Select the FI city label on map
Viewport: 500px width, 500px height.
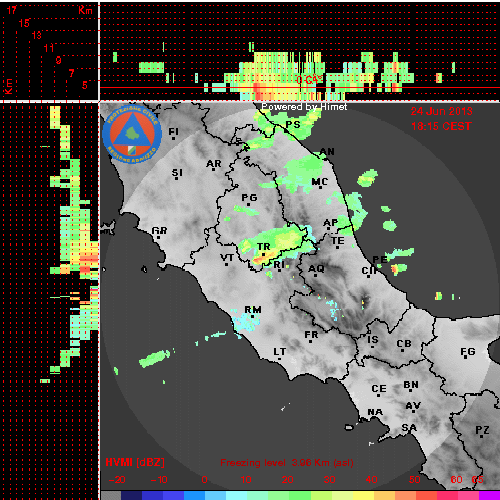pyautogui.click(x=173, y=132)
